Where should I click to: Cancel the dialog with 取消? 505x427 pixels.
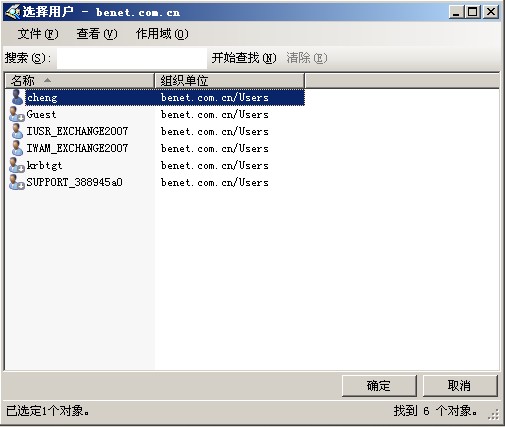tap(460, 386)
